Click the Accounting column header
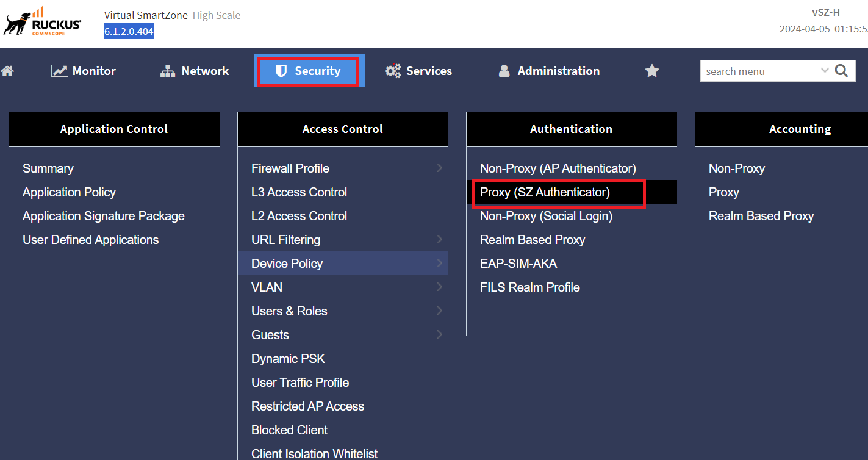The image size is (868, 460). pos(781,129)
